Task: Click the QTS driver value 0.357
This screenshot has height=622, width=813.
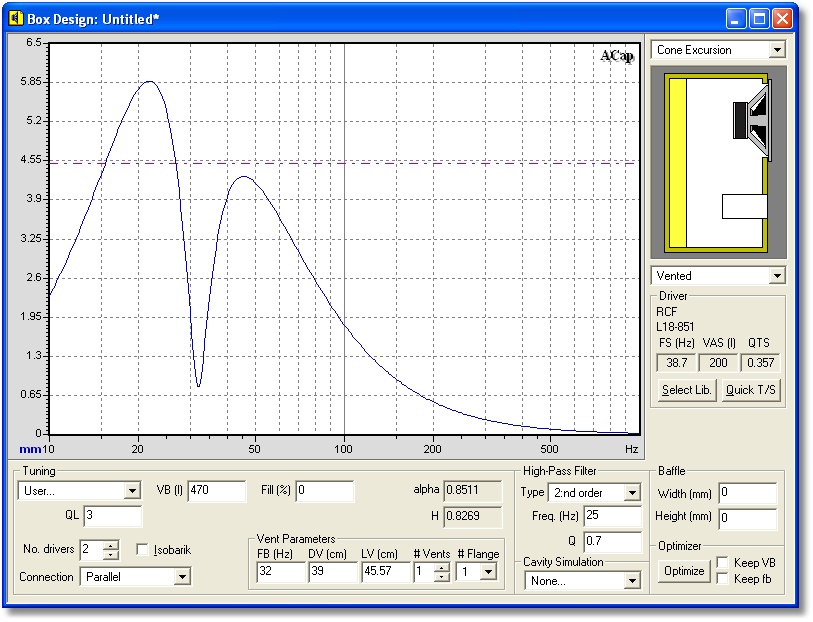Action: 760,363
